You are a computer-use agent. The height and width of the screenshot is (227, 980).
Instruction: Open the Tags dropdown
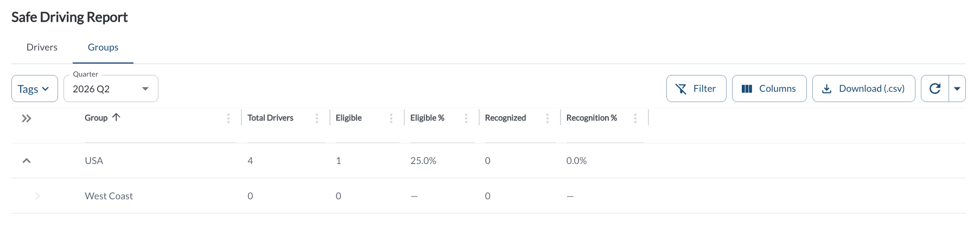pos(35,89)
